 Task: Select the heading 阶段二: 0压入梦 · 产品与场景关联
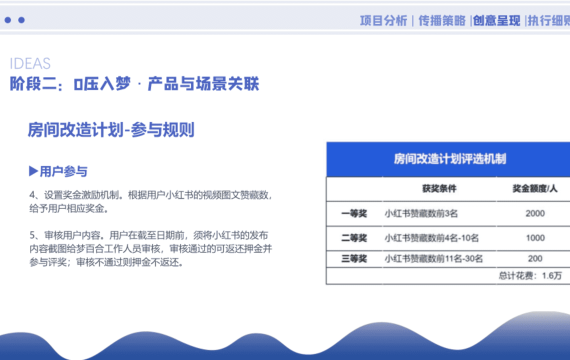click(134, 84)
